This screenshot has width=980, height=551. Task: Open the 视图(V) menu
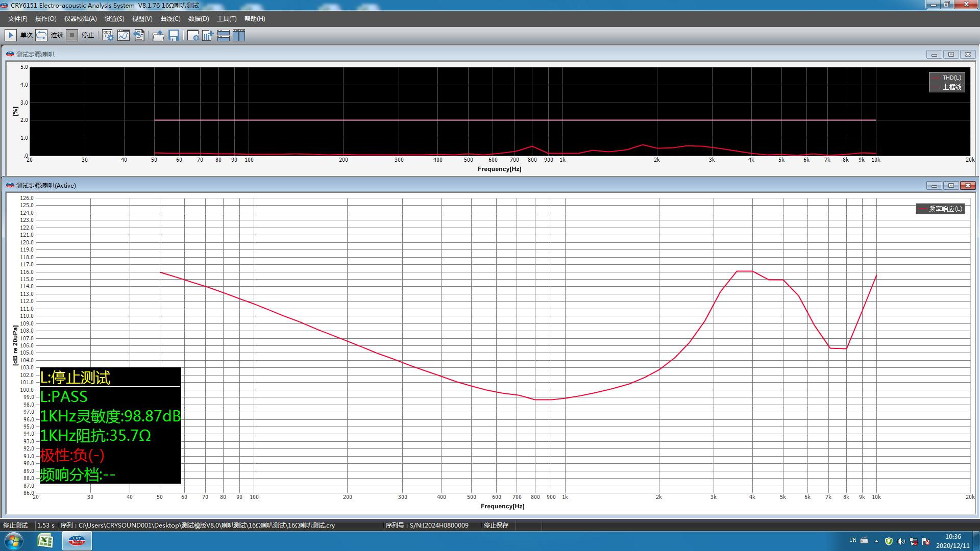coord(142,19)
